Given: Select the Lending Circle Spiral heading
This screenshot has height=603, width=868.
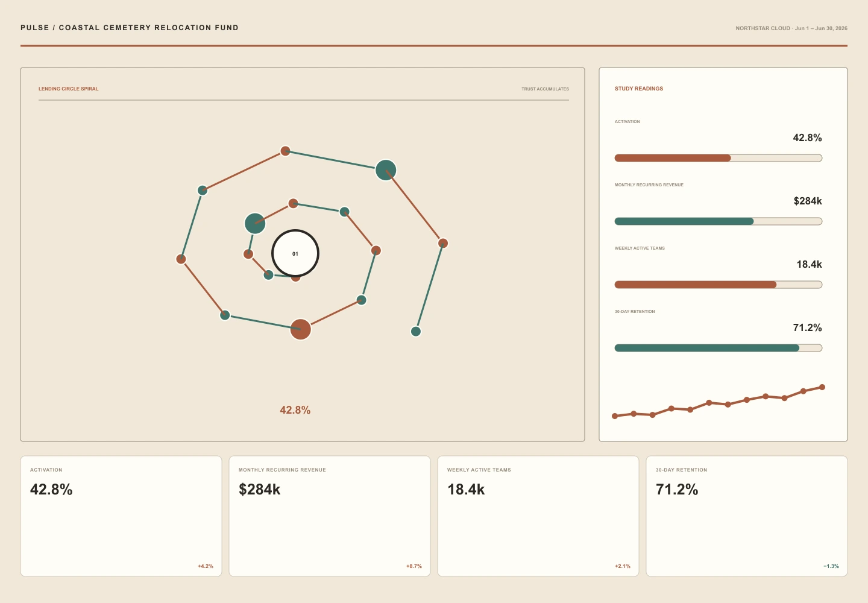Looking at the screenshot, I should (x=69, y=89).
